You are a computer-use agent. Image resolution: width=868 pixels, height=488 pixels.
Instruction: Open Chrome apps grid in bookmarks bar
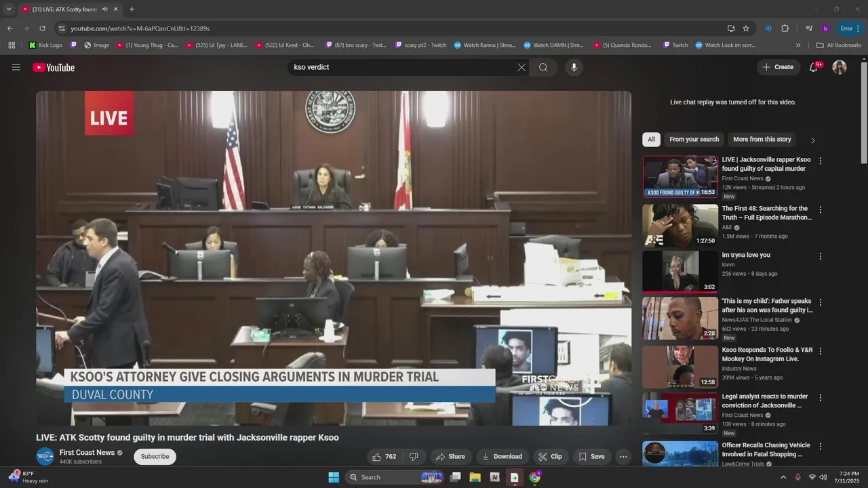[x=12, y=45]
